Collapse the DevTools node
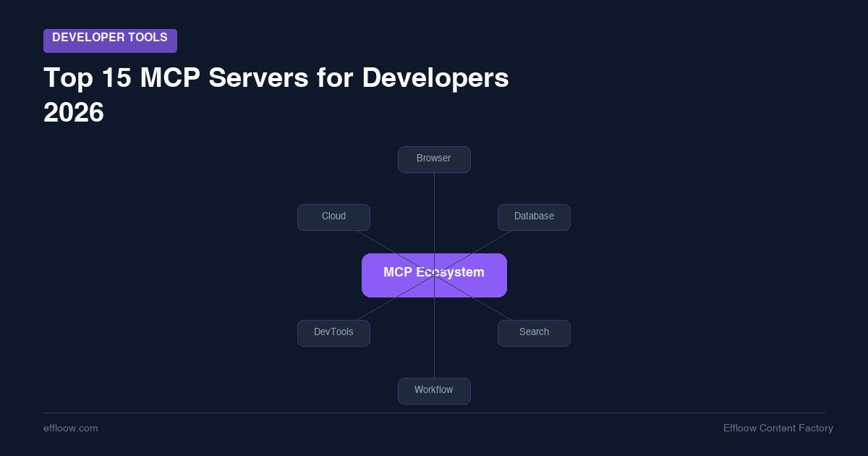 pyautogui.click(x=333, y=333)
